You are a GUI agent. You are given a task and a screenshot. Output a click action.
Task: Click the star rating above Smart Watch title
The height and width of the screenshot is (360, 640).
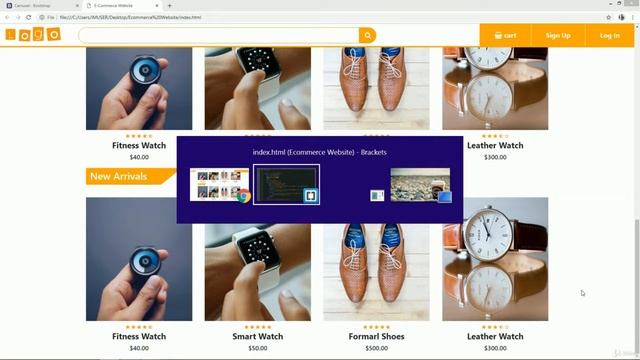pyautogui.click(x=258, y=327)
